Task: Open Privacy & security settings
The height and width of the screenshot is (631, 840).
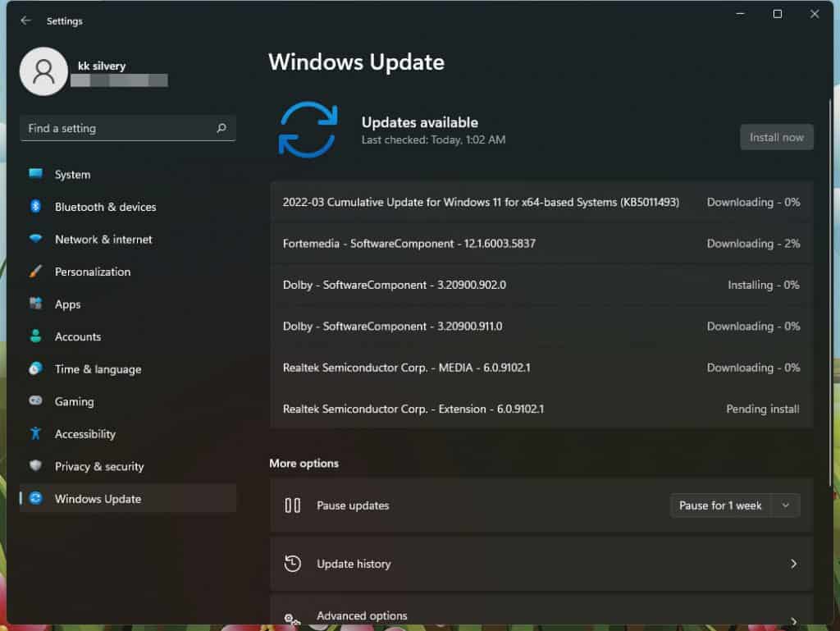Action: click(127, 466)
